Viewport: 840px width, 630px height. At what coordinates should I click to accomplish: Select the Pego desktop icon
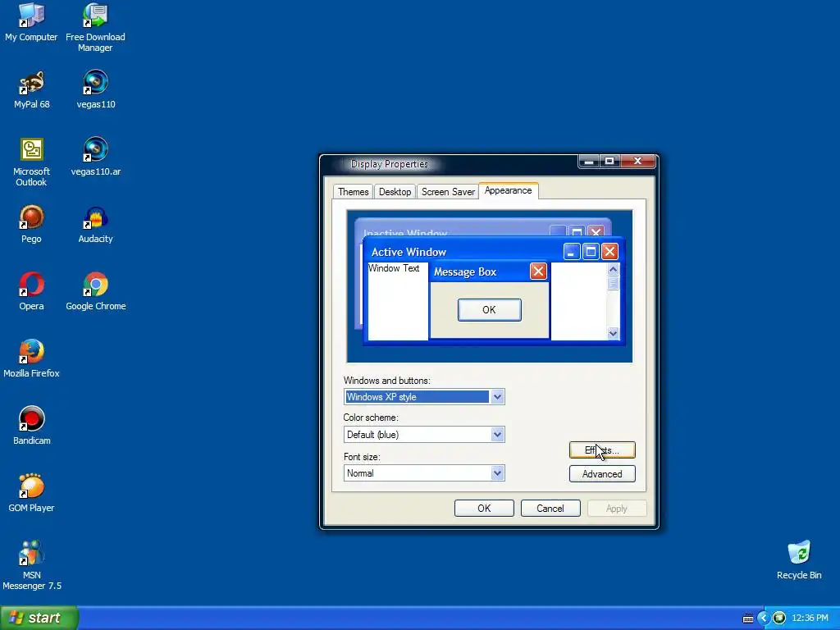32,225
